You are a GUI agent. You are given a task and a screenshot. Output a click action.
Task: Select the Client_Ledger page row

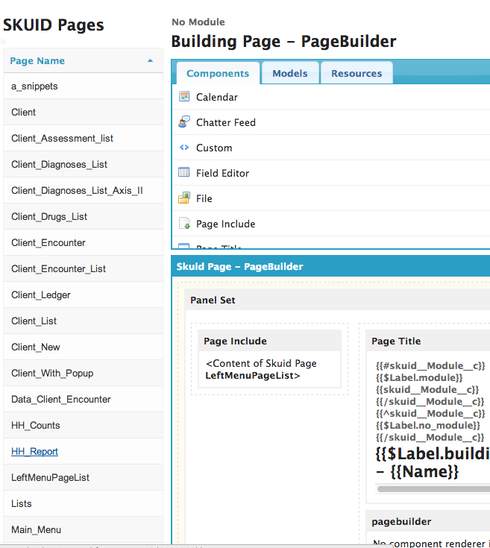pyautogui.click(x=83, y=295)
